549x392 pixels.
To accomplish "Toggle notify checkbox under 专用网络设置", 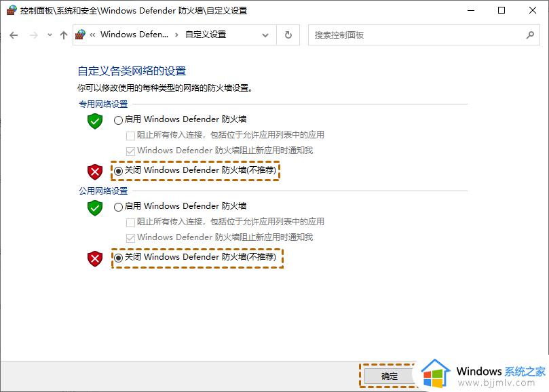I will [x=130, y=151].
